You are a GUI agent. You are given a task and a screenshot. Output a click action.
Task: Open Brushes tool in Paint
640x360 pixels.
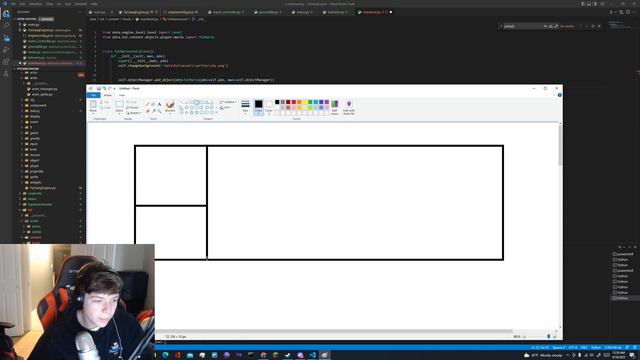coord(170,107)
